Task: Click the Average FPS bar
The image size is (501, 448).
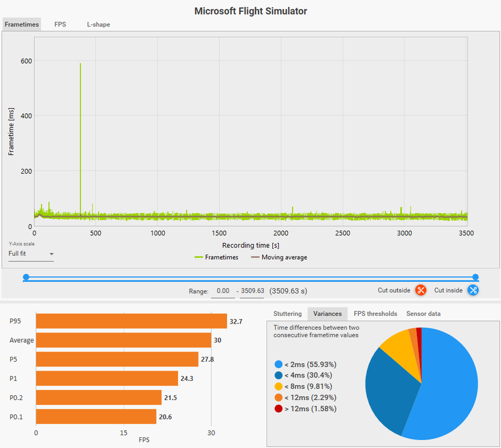Action: (x=124, y=340)
